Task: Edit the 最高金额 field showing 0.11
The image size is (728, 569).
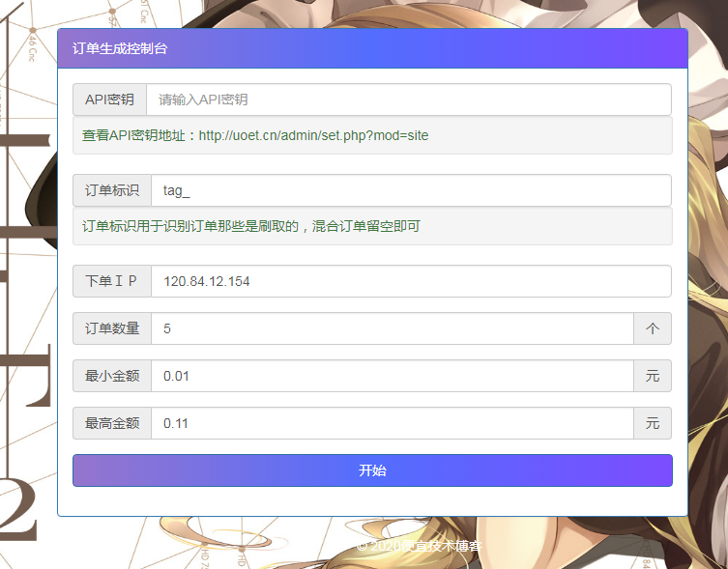Action: pyautogui.click(x=393, y=423)
